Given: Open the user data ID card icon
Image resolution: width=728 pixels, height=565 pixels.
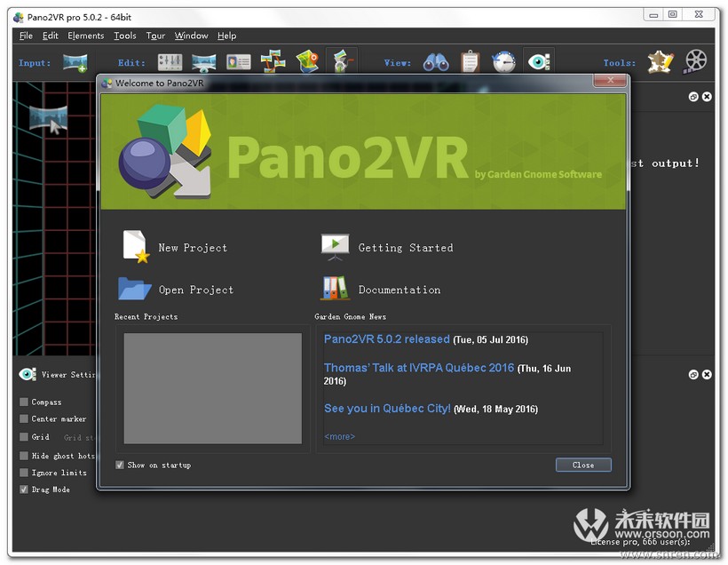Looking at the screenshot, I should 239,62.
